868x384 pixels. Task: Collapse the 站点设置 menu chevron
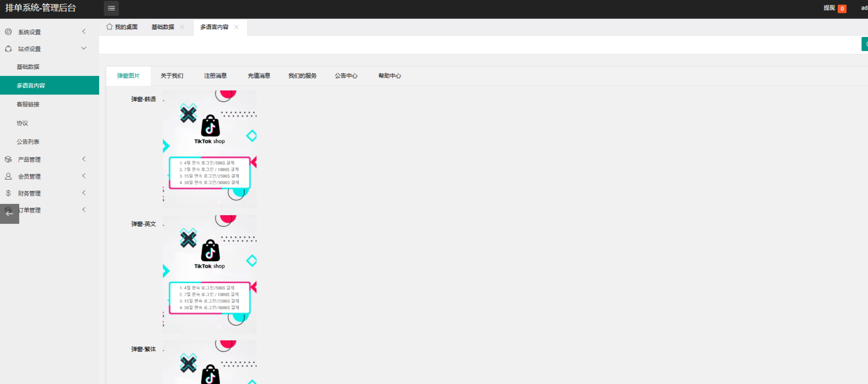84,48
